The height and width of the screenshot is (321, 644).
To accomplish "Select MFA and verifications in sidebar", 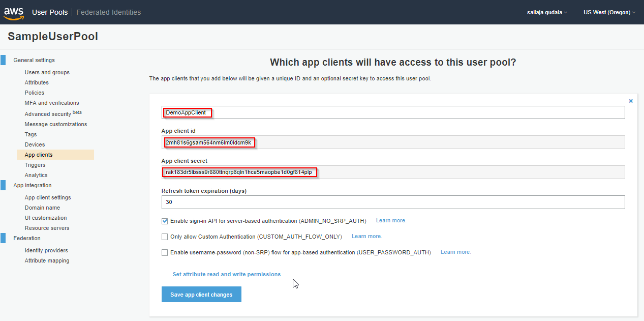I will click(52, 103).
